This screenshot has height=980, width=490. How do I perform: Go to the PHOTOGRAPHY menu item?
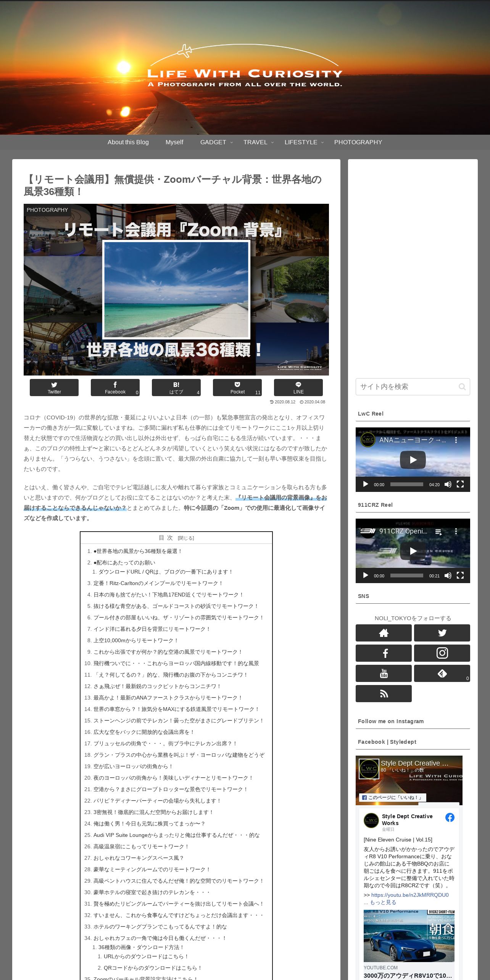click(358, 142)
